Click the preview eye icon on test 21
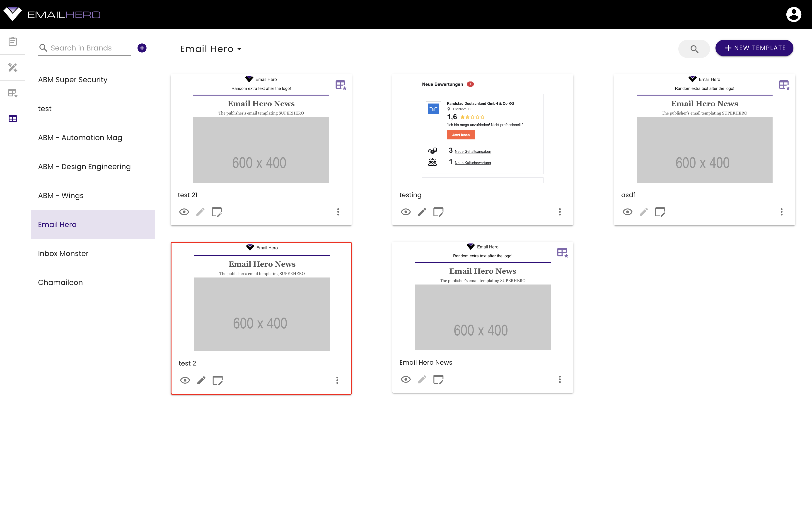Image resolution: width=812 pixels, height=507 pixels. [x=184, y=211]
